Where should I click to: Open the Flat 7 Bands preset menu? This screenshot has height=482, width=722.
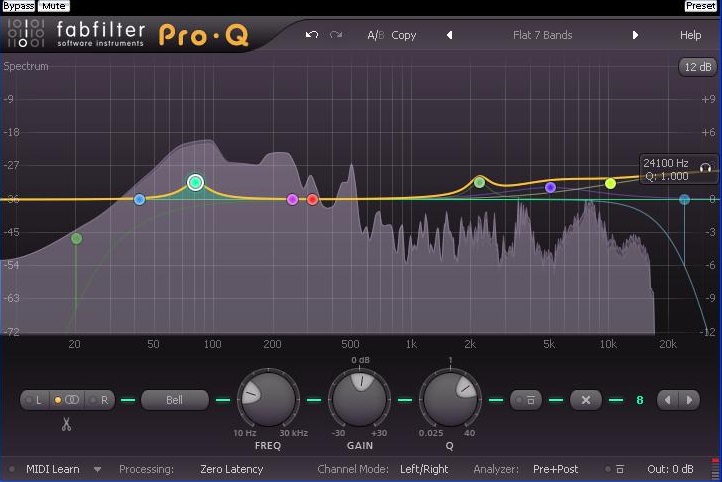click(542, 35)
